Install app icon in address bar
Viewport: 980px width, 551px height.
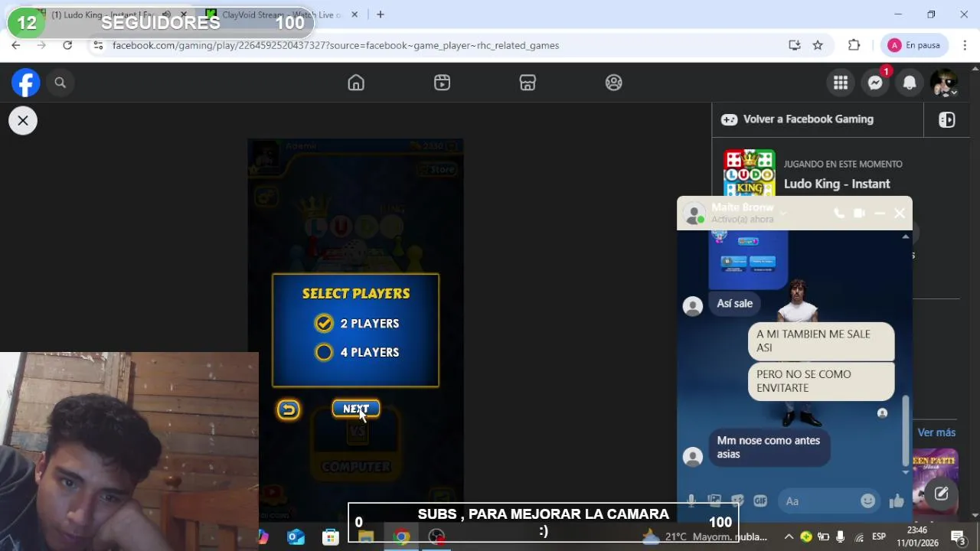795,45
